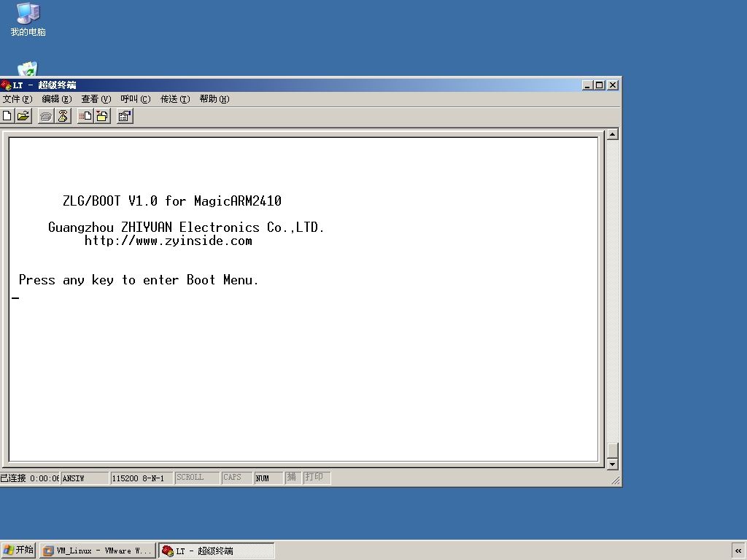Click the CAPS status indicator
The image size is (747, 560).
click(x=236, y=478)
